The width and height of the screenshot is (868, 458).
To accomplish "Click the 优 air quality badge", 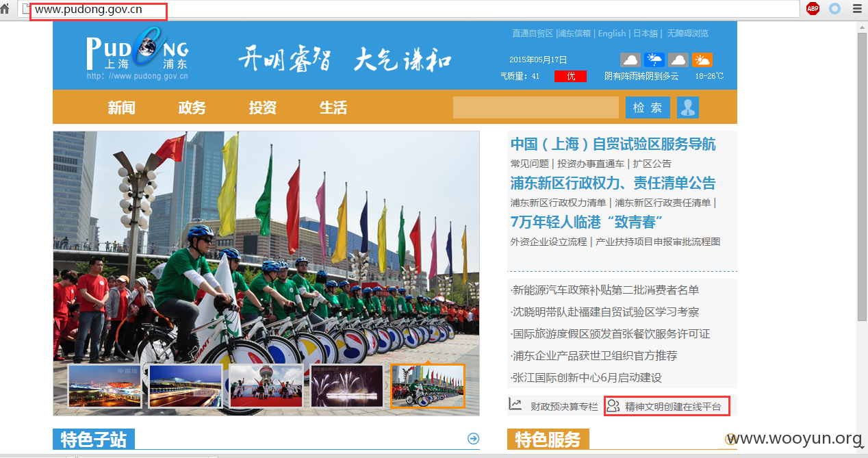I will (x=570, y=76).
